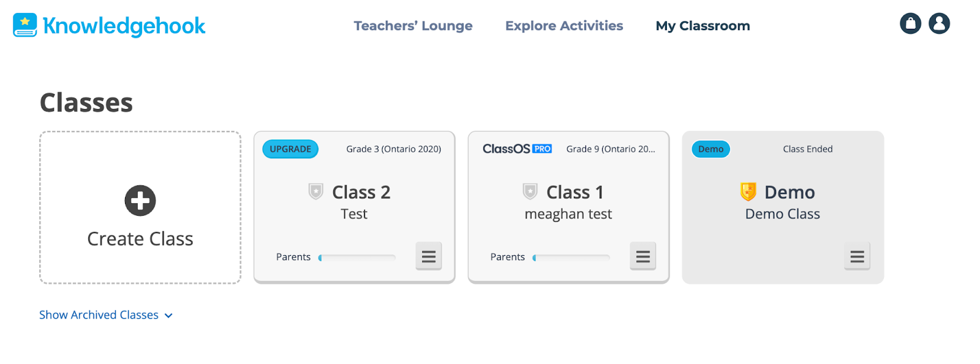This screenshot has height=364, width=980.
Task: Click the Demo badge on Demo card
Action: coord(710,149)
